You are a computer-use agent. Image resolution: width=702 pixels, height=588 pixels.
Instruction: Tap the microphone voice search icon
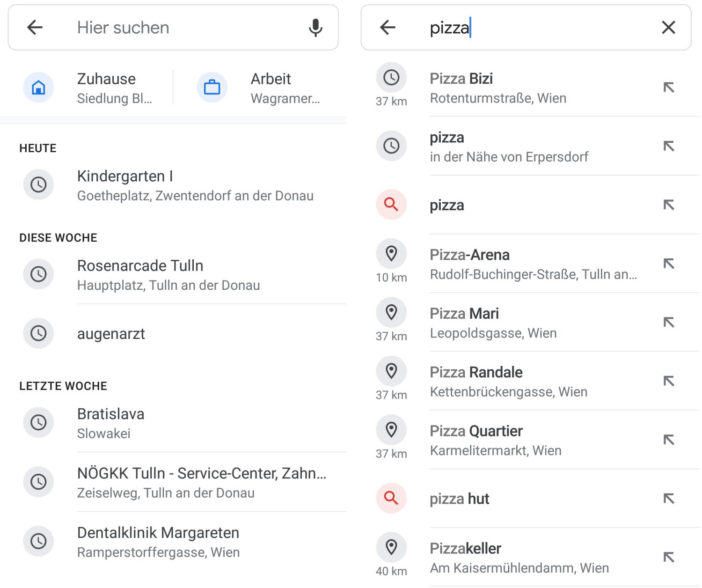pyautogui.click(x=315, y=28)
